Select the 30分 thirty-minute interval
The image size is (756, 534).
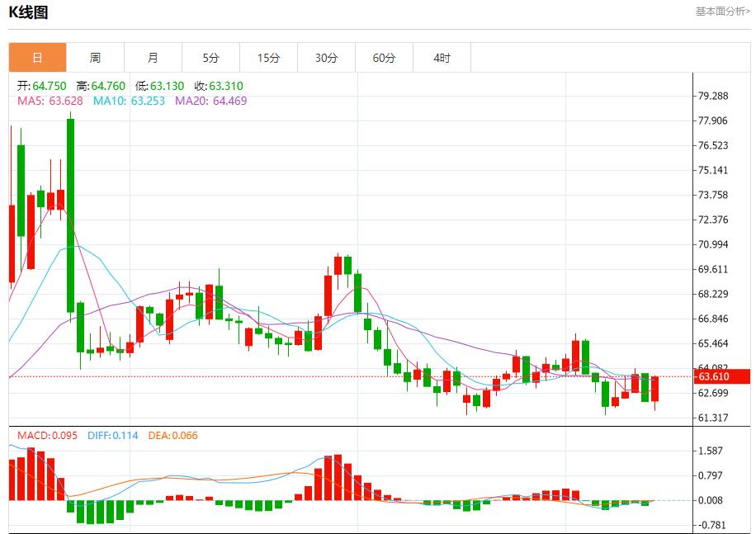(x=327, y=58)
